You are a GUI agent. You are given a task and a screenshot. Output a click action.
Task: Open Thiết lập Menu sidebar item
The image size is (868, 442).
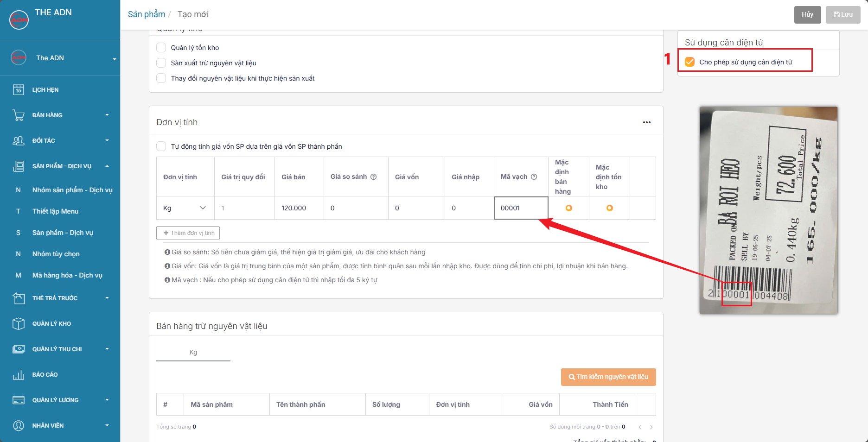pos(55,211)
